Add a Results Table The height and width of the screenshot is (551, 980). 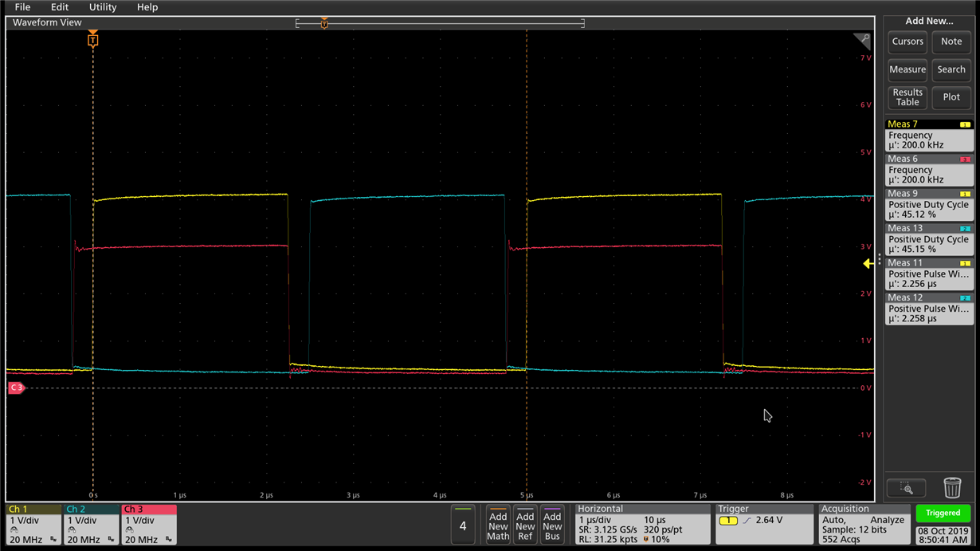(907, 97)
